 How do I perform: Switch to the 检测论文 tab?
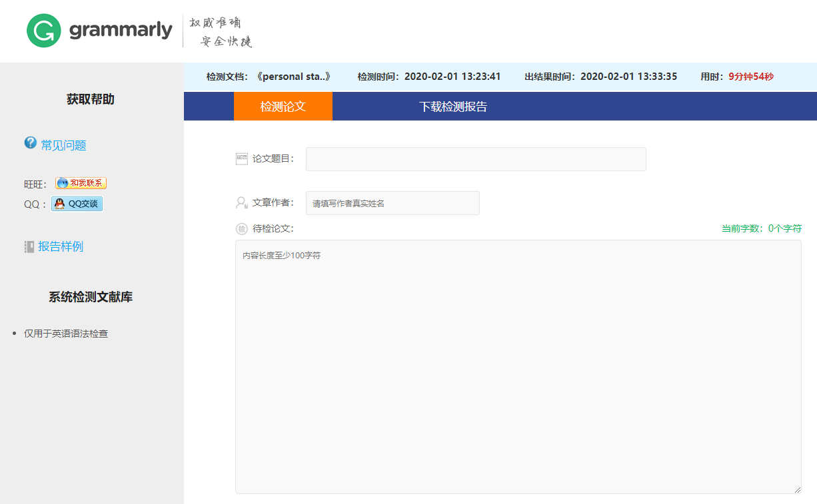point(283,107)
